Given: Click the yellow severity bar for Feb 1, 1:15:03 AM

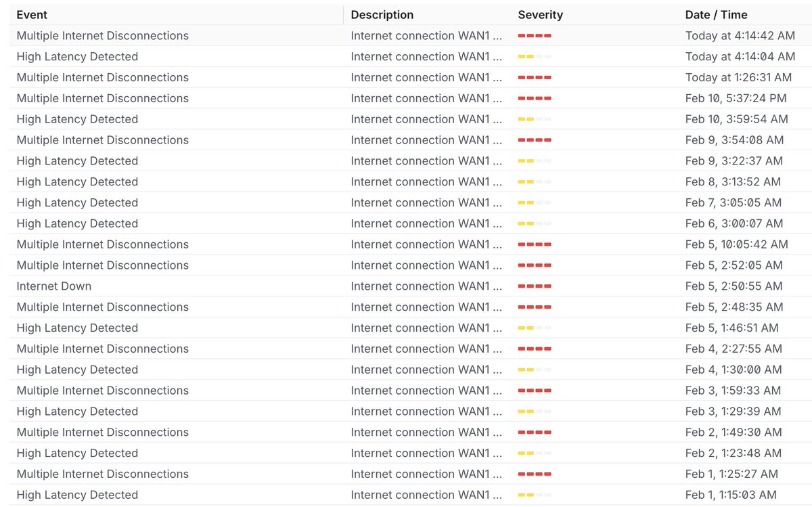Looking at the screenshot, I should pyautogui.click(x=535, y=495).
